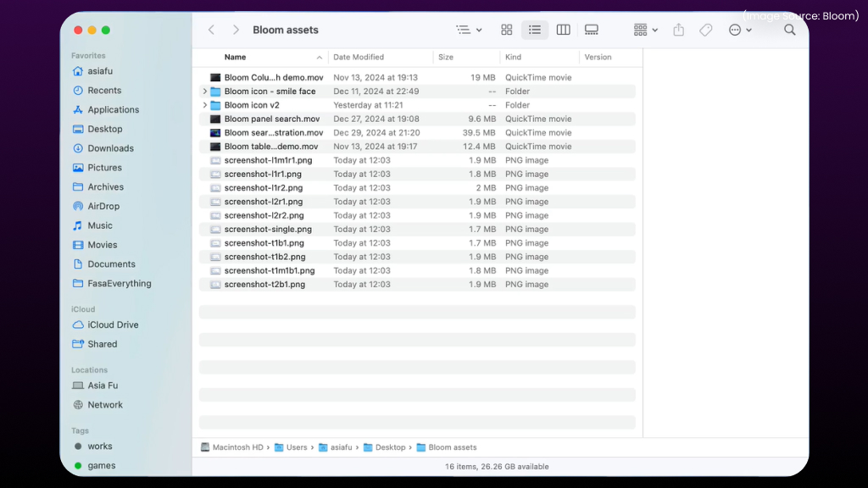This screenshot has width=868, height=488.
Task: Select Bloom panel search.mov row
Action: [417, 119]
